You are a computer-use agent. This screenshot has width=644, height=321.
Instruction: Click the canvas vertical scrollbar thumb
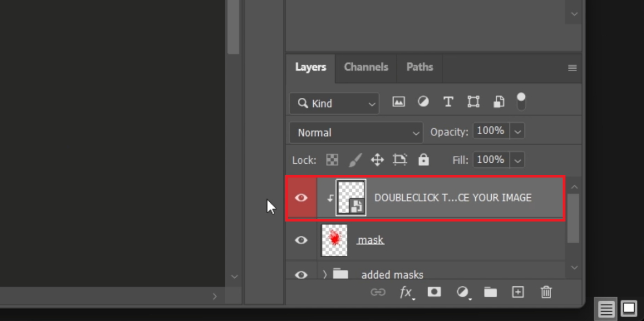point(234,27)
